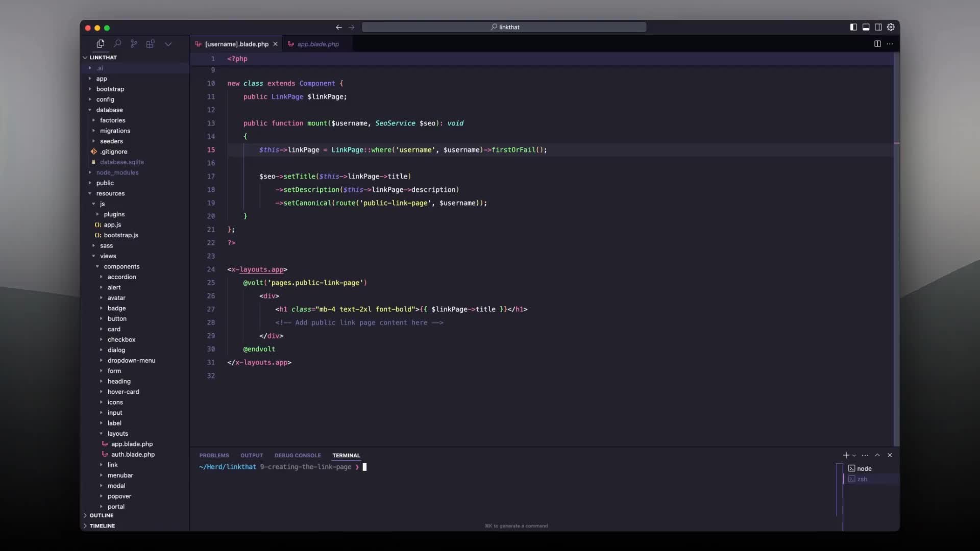Toggle bottom panel layout icon
Viewport: 980px width, 551px height.
[866, 27]
